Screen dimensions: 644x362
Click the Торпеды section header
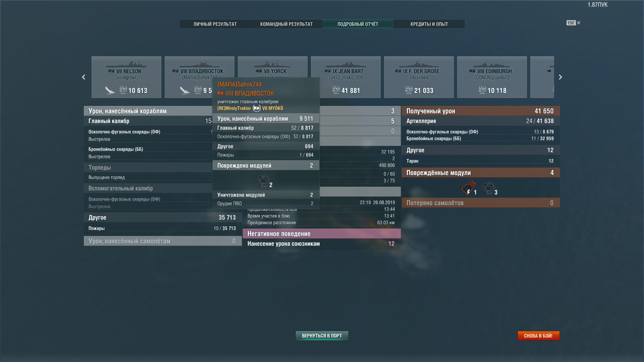point(148,168)
